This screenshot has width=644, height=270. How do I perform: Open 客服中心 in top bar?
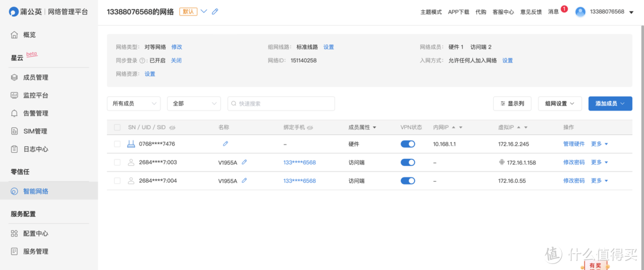[503, 12]
